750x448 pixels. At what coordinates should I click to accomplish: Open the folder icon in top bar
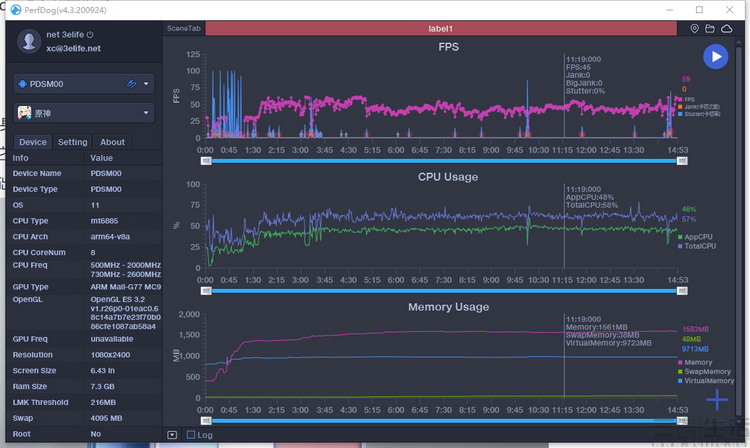tap(710, 29)
